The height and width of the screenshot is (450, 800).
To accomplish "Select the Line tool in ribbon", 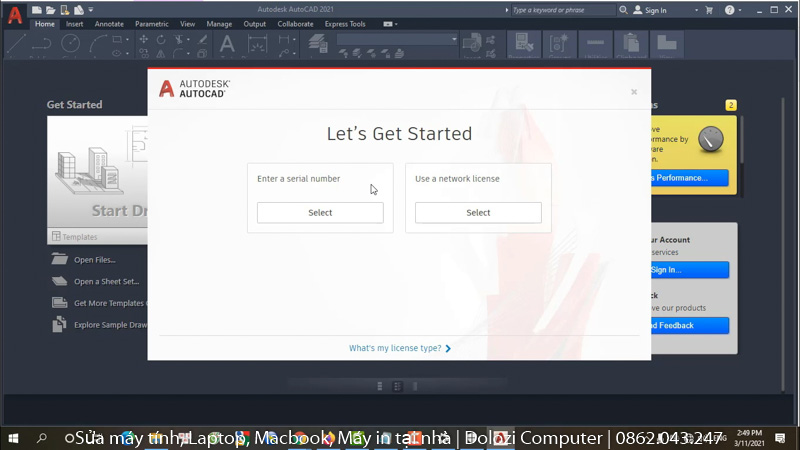I will tap(16, 43).
